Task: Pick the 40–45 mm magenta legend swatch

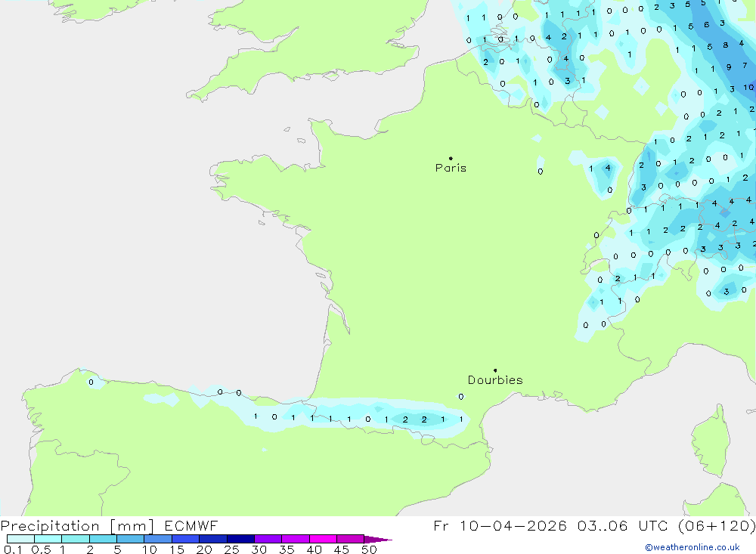Action: click(323, 539)
